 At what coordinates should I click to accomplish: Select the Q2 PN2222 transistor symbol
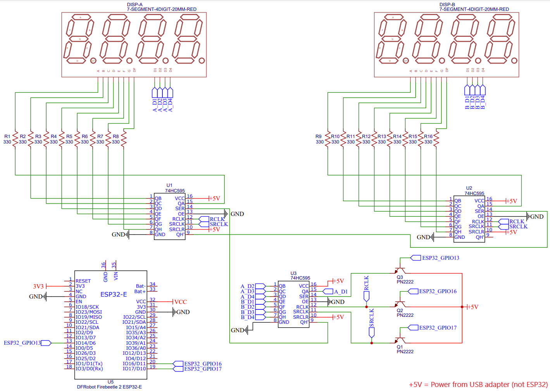click(400, 303)
